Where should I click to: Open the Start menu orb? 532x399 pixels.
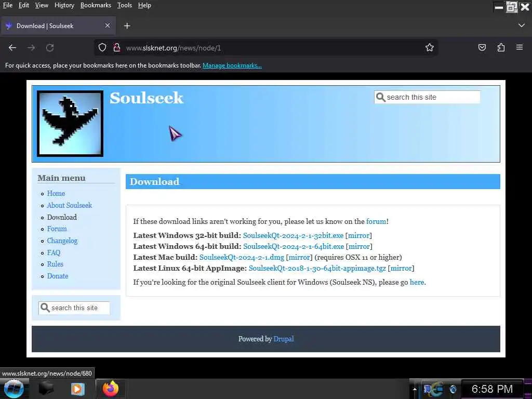click(13, 389)
